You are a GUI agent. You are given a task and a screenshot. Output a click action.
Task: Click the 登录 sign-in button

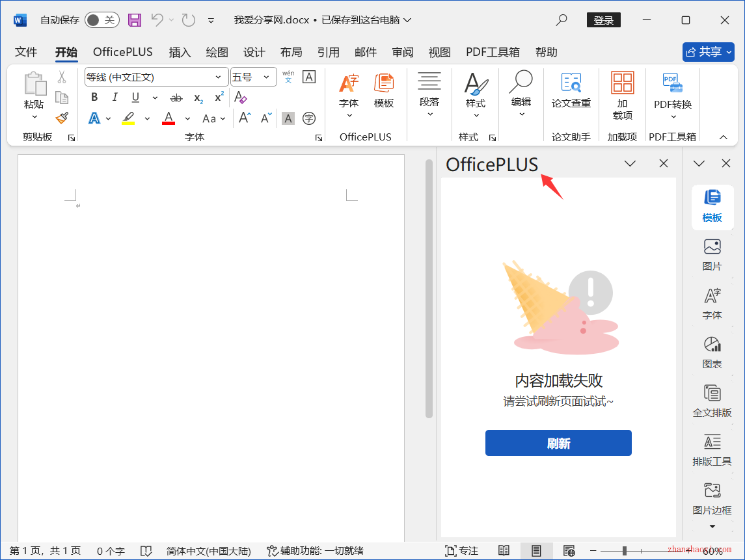(x=603, y=20)
